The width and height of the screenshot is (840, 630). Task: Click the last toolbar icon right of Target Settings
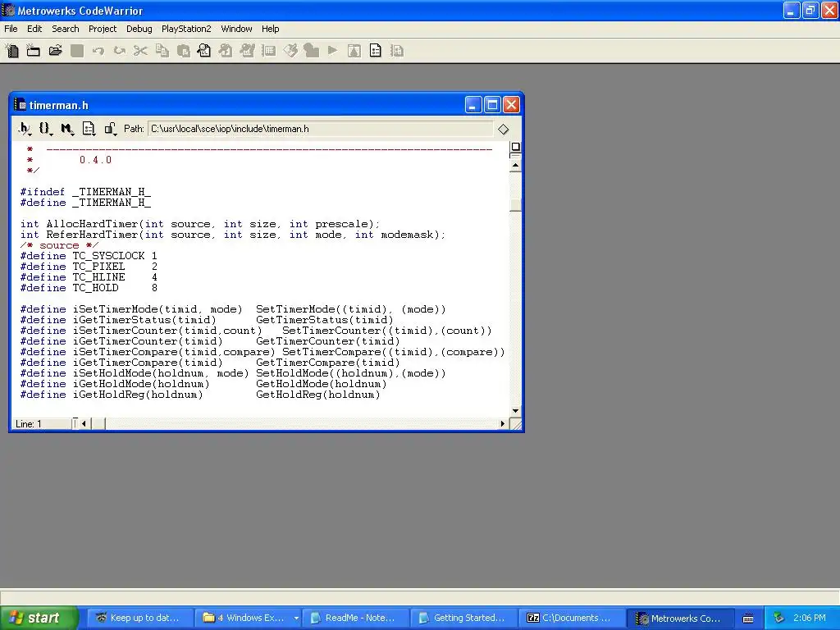[x=397, y=51]
